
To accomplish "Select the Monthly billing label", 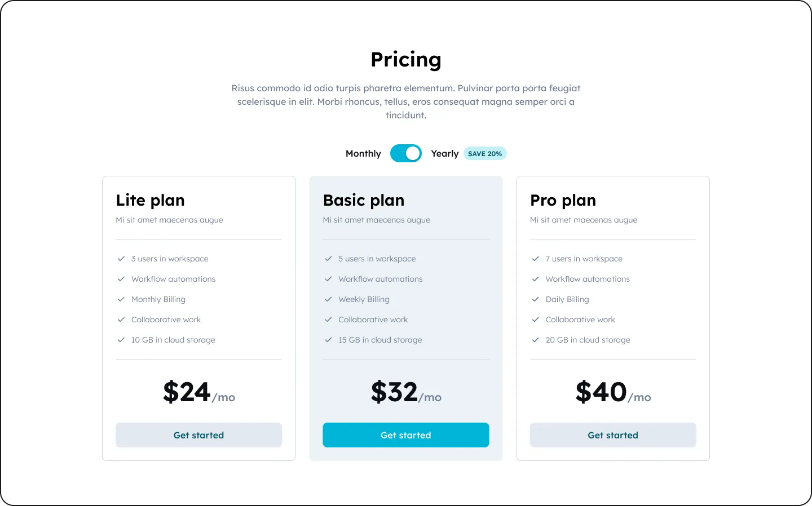I will tap(363, 153).
